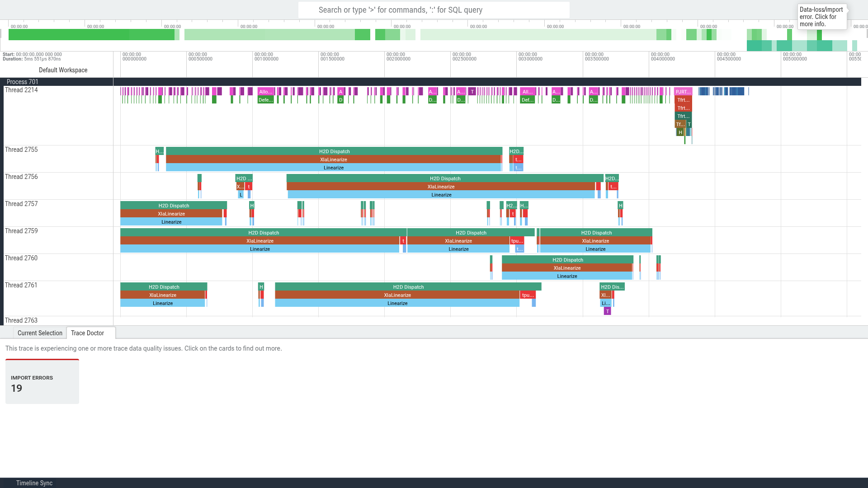Viewport: 868px width, 488px height.
Task: Select Thread 2761 track label
Action: coord(21,285)
